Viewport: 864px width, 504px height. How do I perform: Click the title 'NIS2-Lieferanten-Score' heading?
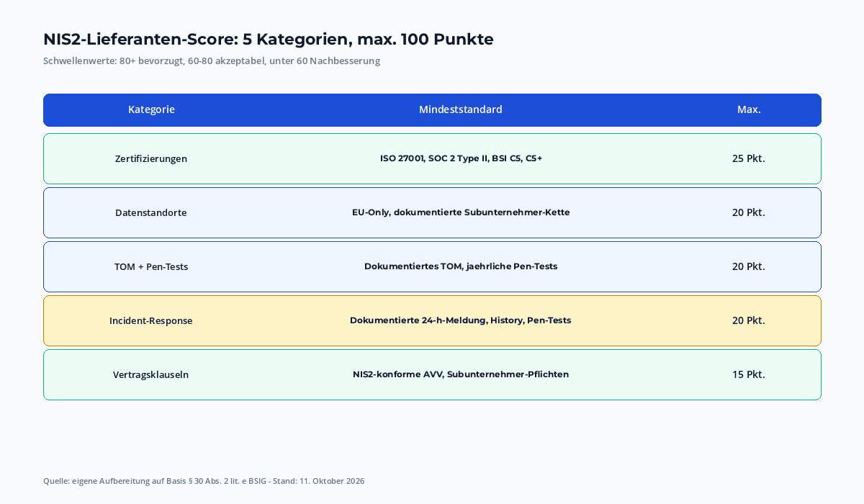pos(269,40)
